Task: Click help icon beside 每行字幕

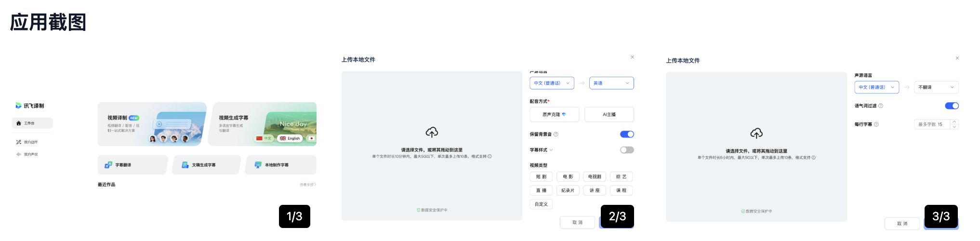Action: pyautogui.click(x=876, y=124)
